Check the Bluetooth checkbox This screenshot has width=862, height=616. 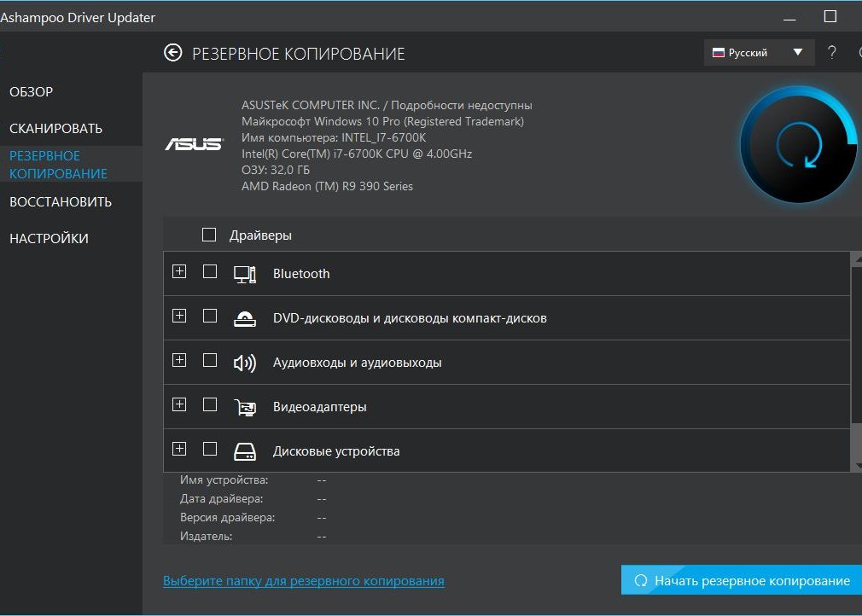[209, 271]
